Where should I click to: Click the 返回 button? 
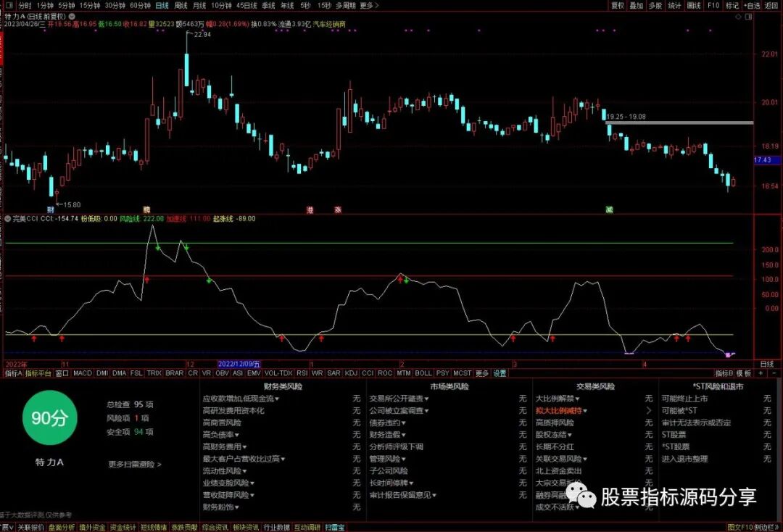772,6
